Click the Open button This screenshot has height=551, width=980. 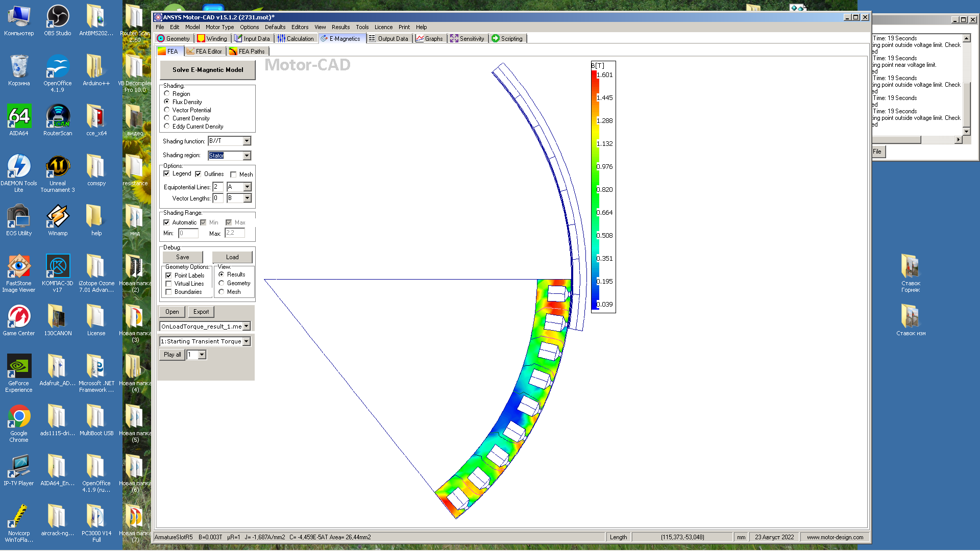click(x=172, y=312)
